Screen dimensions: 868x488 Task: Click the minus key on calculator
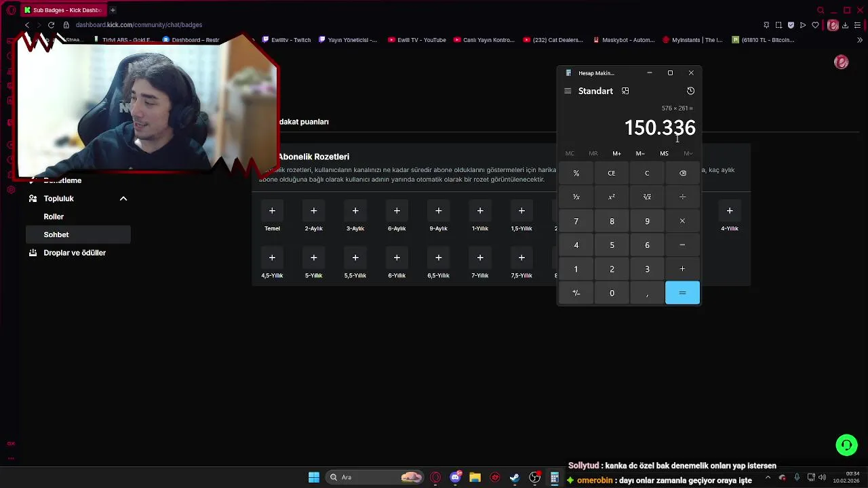click(x=682, y=245)
